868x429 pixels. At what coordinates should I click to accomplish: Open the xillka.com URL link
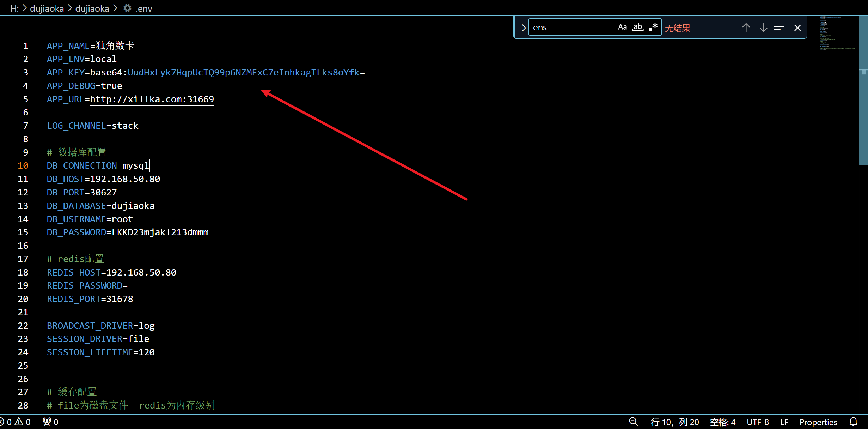[152, 99]
